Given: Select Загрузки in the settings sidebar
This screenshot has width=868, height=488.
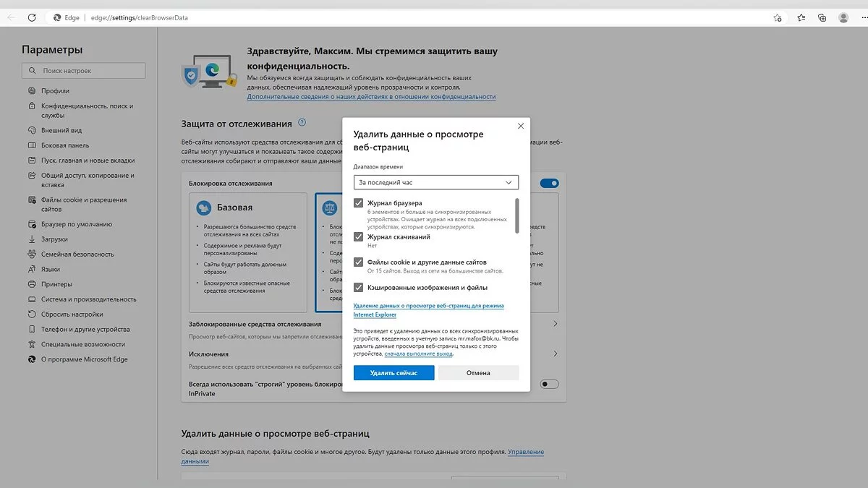Looking at the screenshot, I should pyautogui.click(x=54, y=239).
